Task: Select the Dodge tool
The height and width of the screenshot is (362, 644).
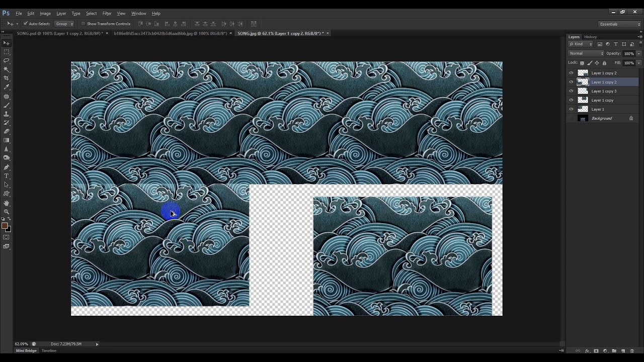Action: click(x=7, y=158)
